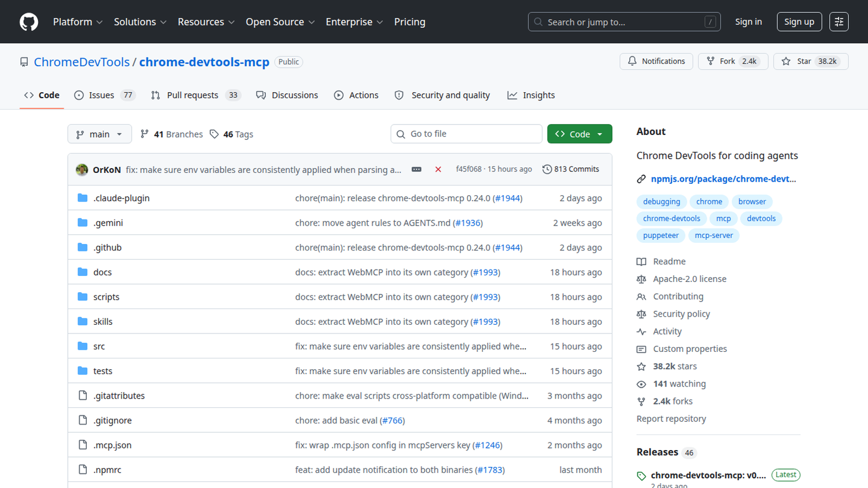Click the Search or jump to field

(624, 22)
